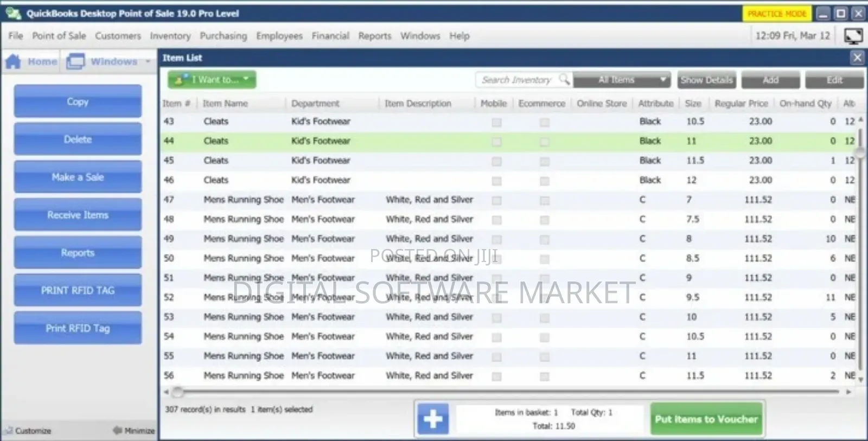868x441 pixels.
Task: Click the Customize label at bottom left
Action: pos(33,431)
